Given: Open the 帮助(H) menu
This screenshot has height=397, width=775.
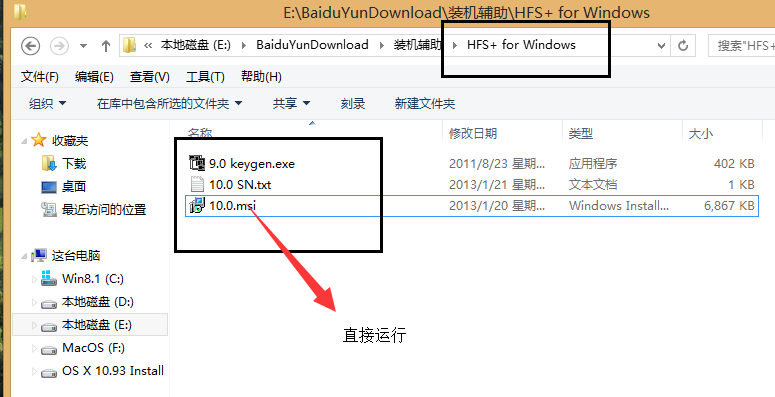Looking at the screenshot, I should 261,77.
